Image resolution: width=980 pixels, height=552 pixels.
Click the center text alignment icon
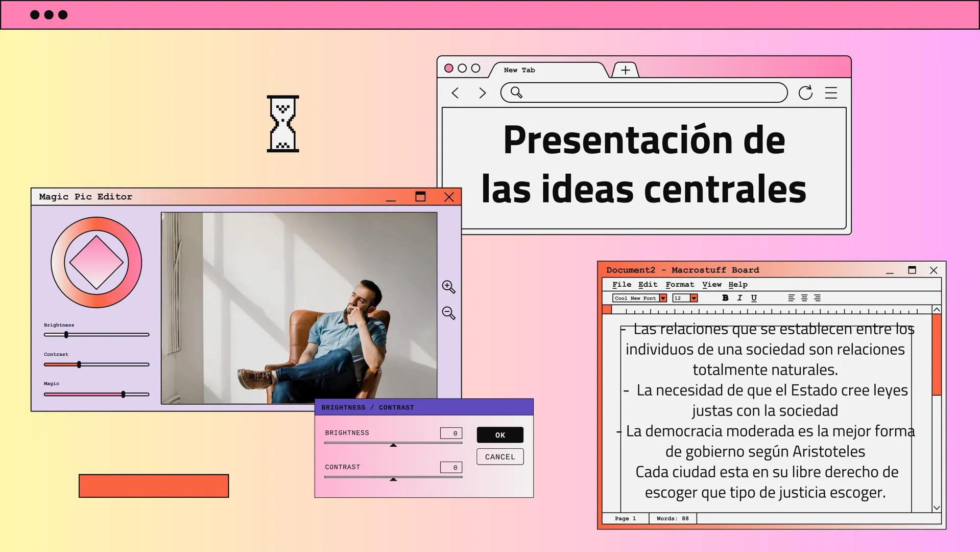pyautogui.click(x=804, y=298)
